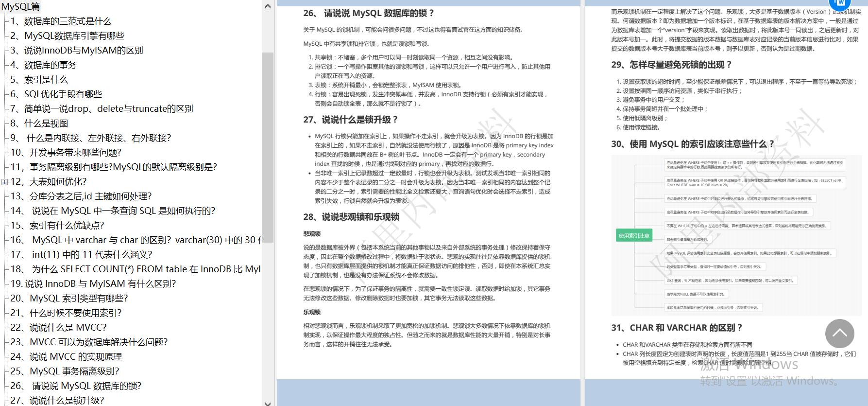
Task: Click the "29、怎样尽量避免死锁的出现?" page heading
Action: tap(671, 65)
